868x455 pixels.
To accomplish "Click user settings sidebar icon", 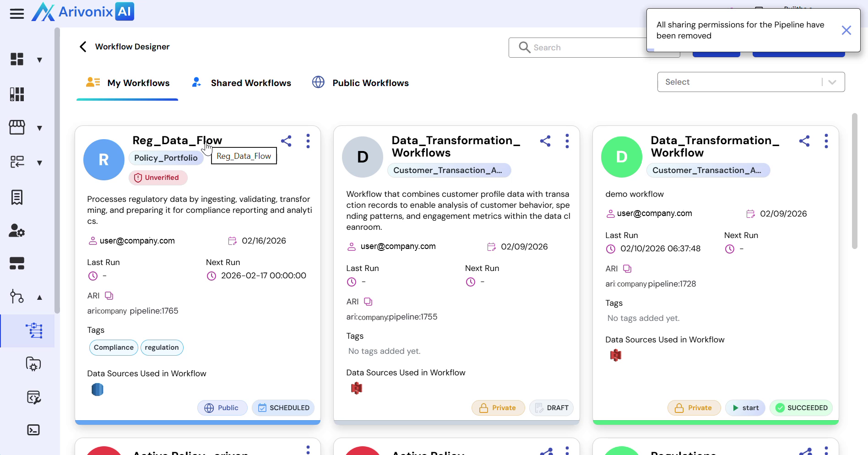I will pos(17,230).
